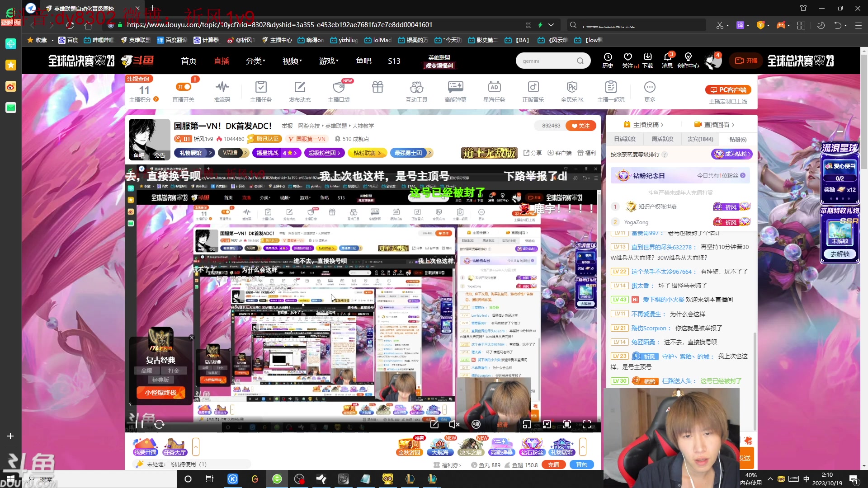Expand the 视频 video dropdown

(x=292, y=61)
